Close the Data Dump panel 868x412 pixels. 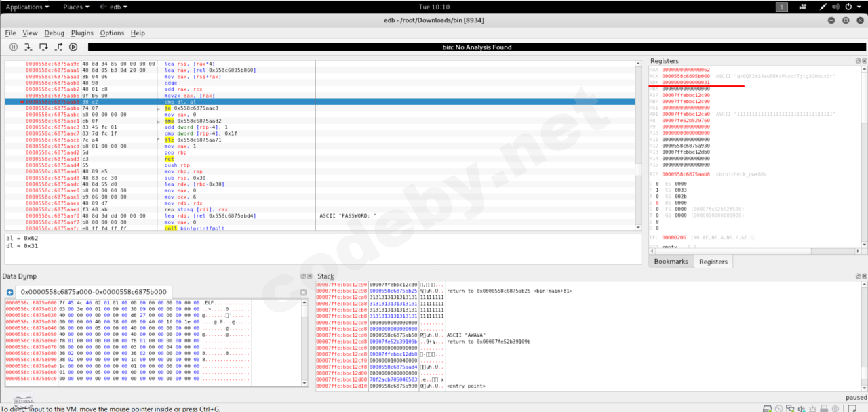point(309,276)
